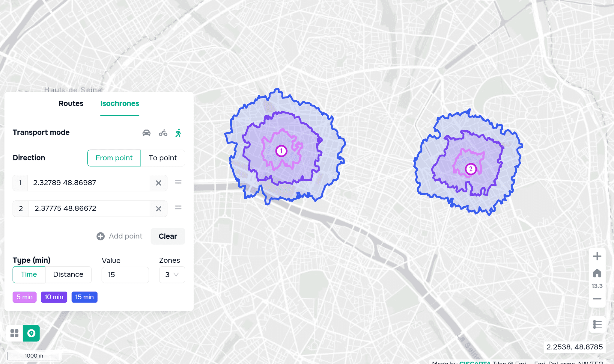Toggle the green location pin button
614x364 pixels.
click(31, 333)
